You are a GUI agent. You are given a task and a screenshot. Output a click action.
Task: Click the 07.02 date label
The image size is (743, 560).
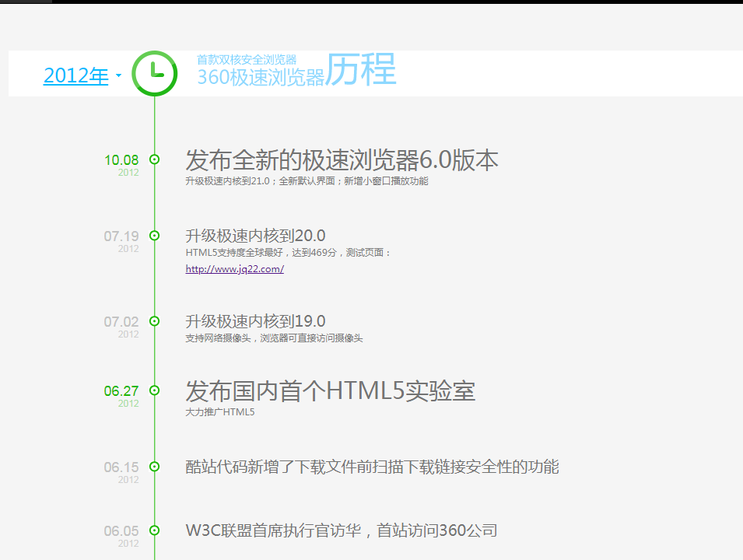click(x=121, y=322)
